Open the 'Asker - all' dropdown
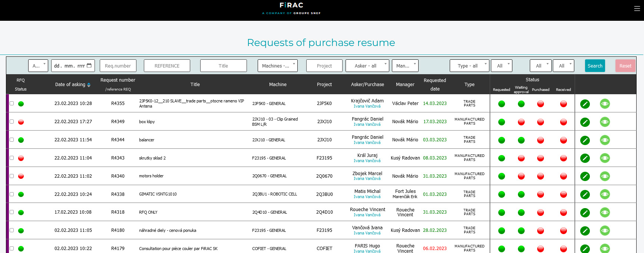644x253 pixels. coord(367,66)
